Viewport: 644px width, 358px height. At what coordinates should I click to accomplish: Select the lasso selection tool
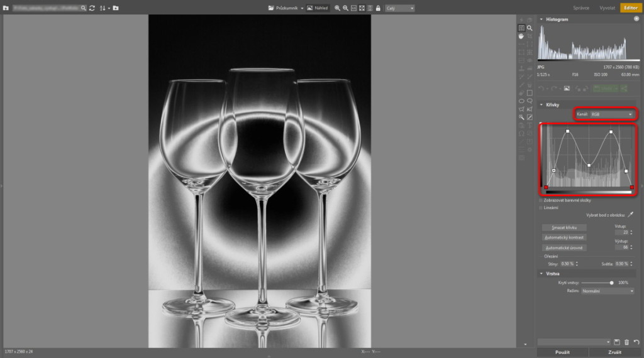click(x=530, y=101)
